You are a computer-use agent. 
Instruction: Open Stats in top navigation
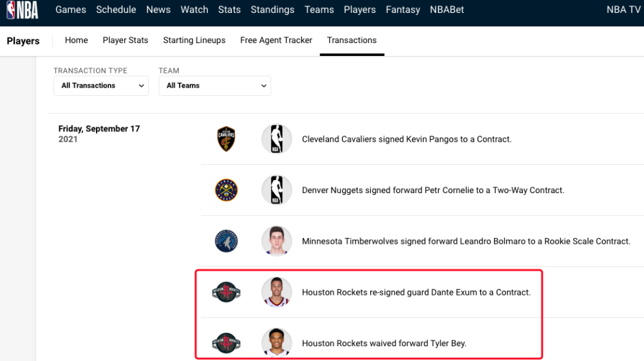click(229, 10)
